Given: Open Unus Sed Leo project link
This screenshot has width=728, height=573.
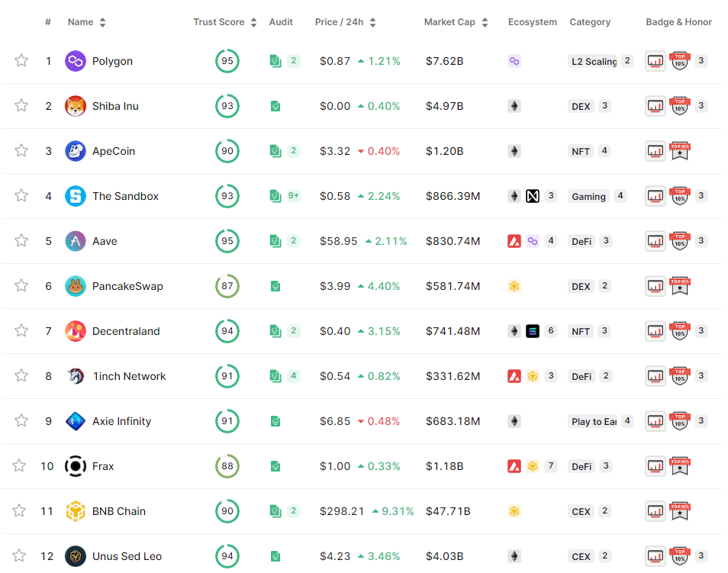Looking at the screenshot, I should (127, 556).
